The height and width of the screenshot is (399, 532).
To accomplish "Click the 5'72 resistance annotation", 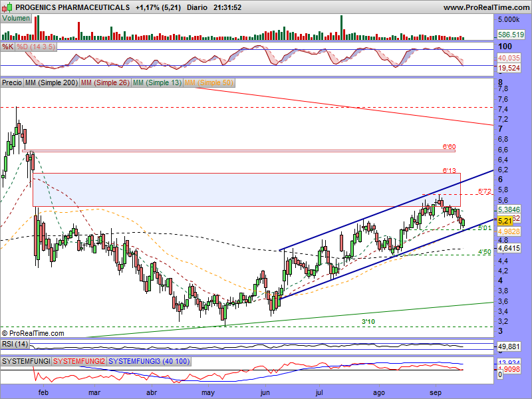I will pos(485,192).
